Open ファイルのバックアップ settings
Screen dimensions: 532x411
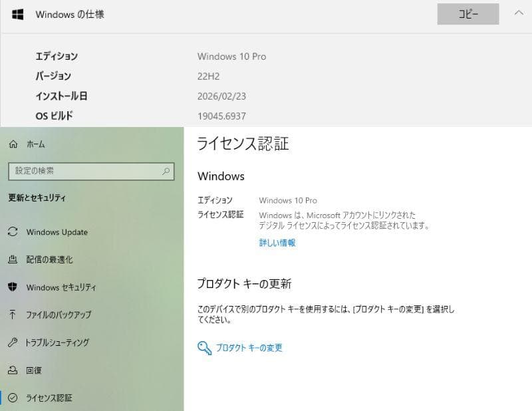(59, 315)
